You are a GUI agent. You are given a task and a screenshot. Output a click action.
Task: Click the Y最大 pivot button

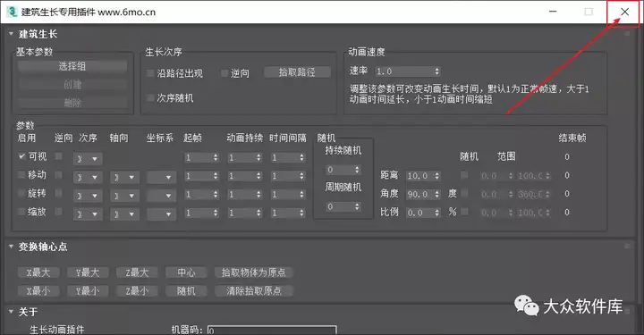pyautogui.click(x=88, y=272)
